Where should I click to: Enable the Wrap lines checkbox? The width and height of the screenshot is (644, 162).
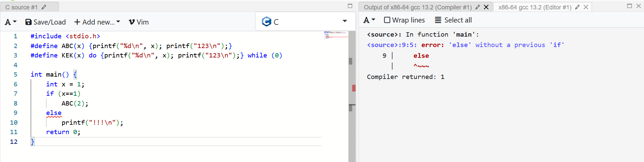(387, 20)
